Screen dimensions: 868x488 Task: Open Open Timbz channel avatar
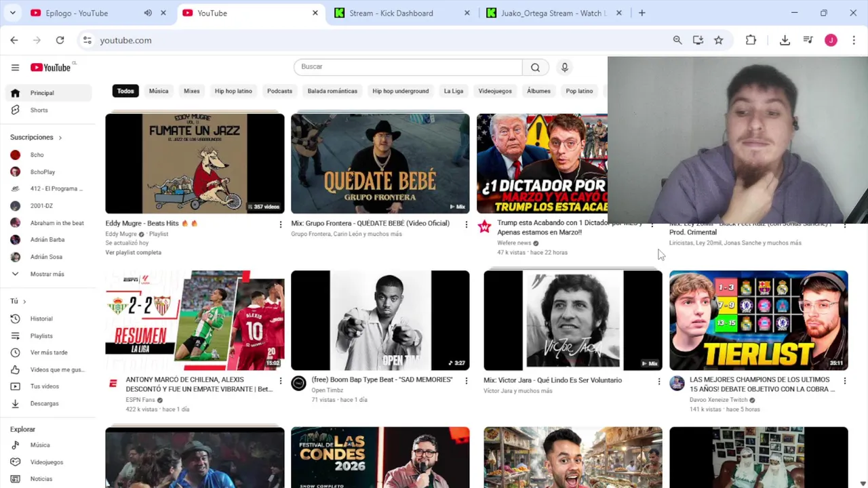pos(298,384)
